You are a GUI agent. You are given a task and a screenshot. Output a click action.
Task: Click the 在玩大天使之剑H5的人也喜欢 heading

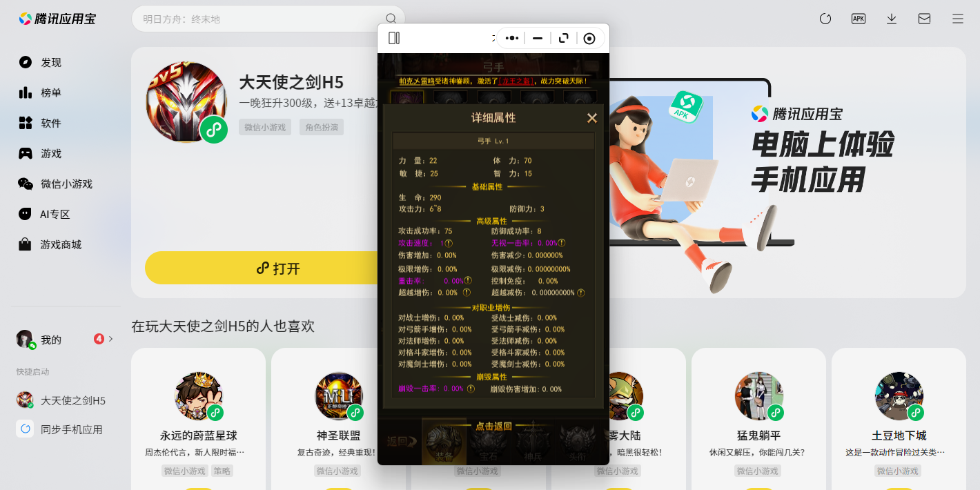[223, 326]
